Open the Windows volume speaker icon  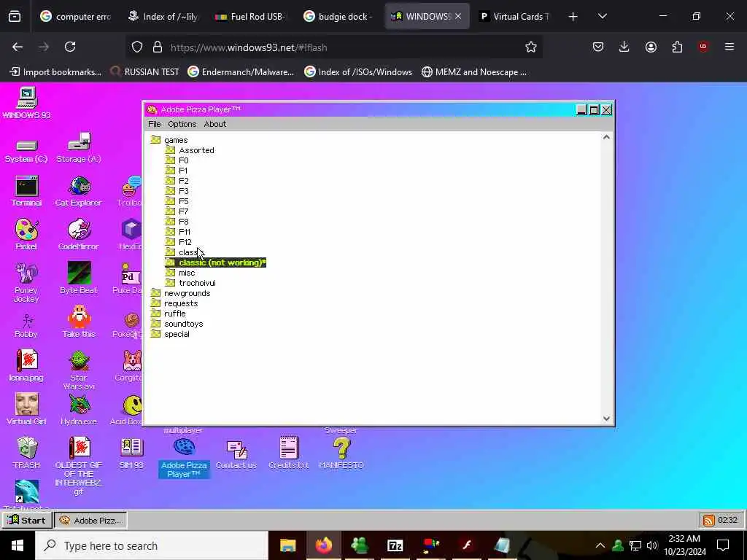tap(652, 545)
